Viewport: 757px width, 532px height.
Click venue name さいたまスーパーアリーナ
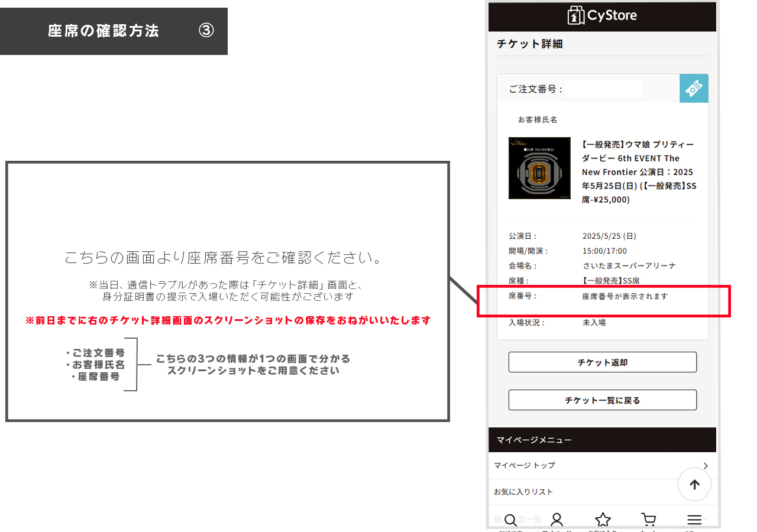[x=629, y=266]
